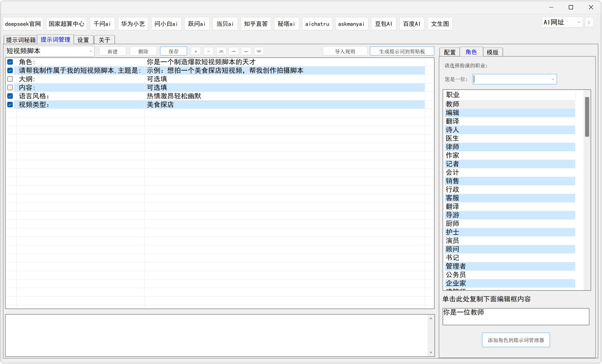
Task: Click the plus button to add row
Action: (196, 51)
